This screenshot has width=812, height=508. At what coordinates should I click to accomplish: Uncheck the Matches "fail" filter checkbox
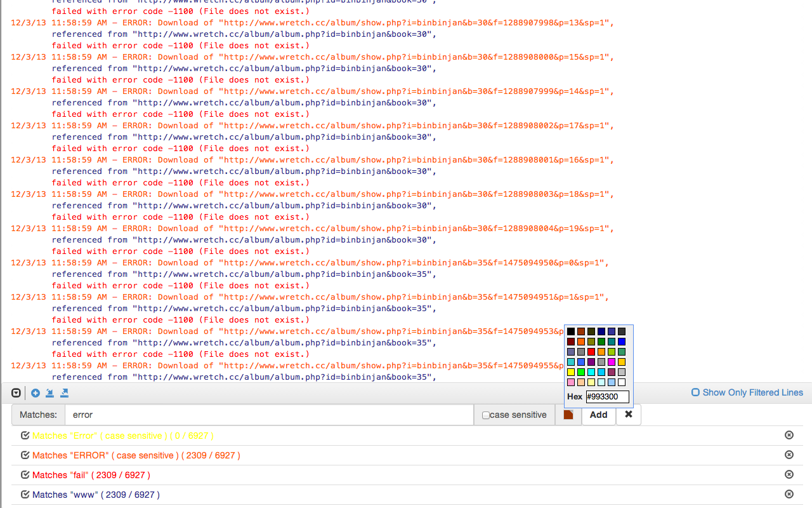coord(25,475)
